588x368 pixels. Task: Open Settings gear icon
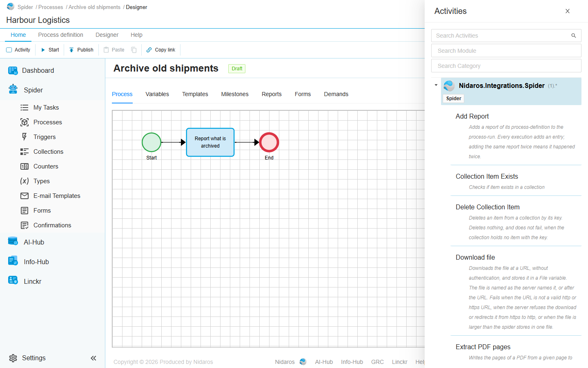pyautogui.click(x=13, y=358)
